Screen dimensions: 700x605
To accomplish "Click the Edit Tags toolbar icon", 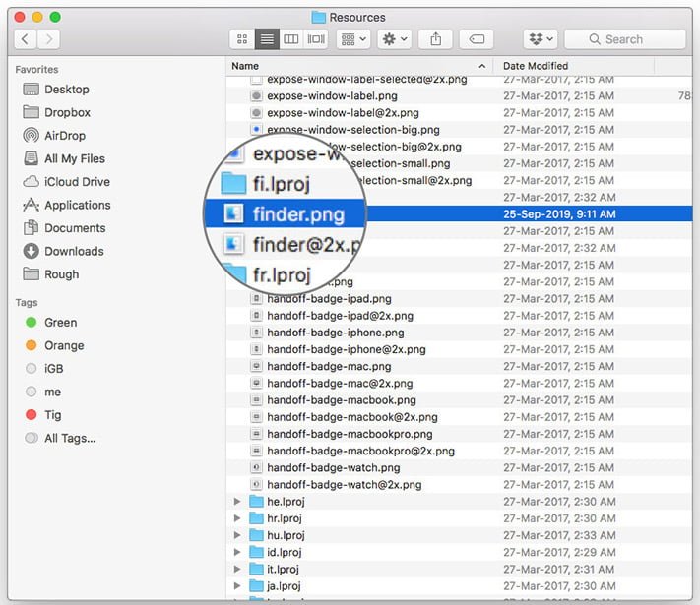I will [477, 39].
